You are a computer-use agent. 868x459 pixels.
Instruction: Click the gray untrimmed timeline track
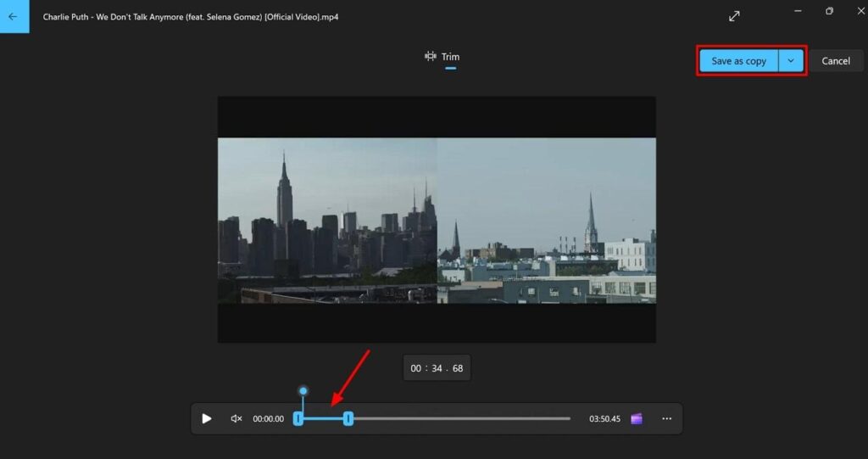[x=462, y=418]
